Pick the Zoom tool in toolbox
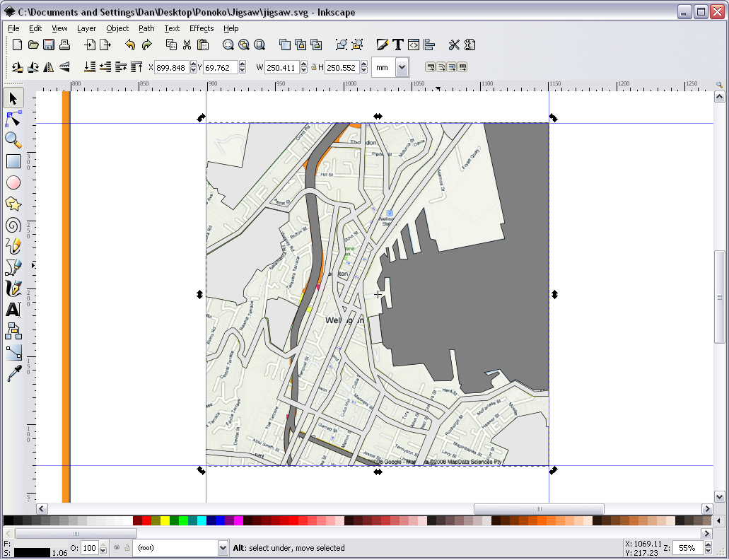 pyautogui.click(x=13, y=140)
